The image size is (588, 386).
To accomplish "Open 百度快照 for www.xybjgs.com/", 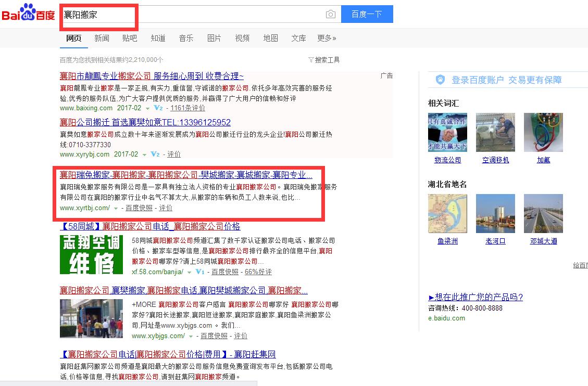I will (x=214, y=336).
